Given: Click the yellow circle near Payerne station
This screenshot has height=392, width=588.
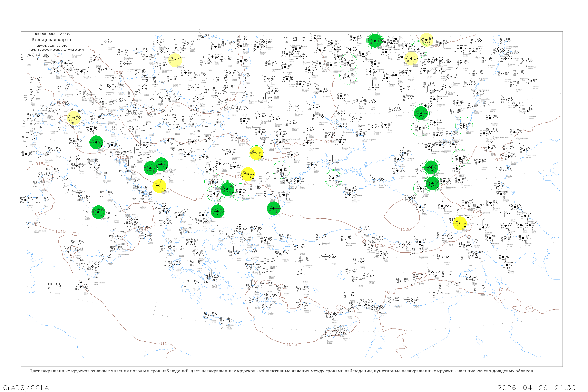Looking at the screenshot, I should click(x=73, y=118).
